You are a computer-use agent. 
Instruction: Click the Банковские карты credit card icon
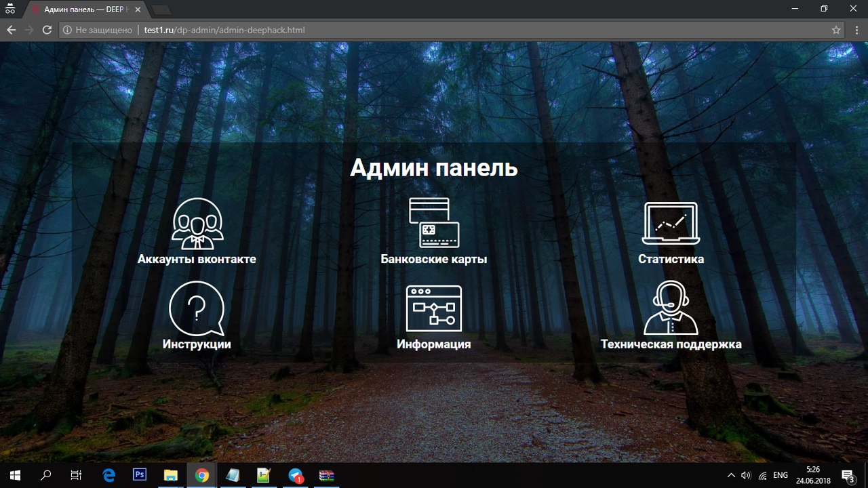[434, 223]
